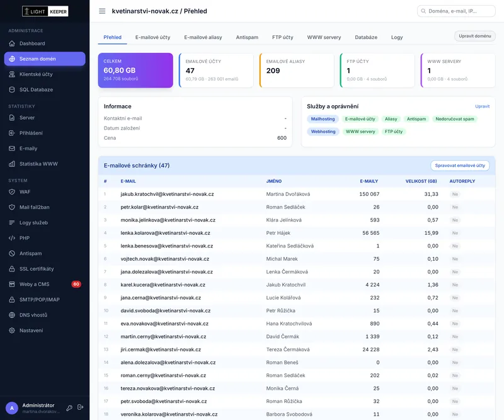Open the Logy tab
This screenshot has width=504, height=420.
point(397,37)
